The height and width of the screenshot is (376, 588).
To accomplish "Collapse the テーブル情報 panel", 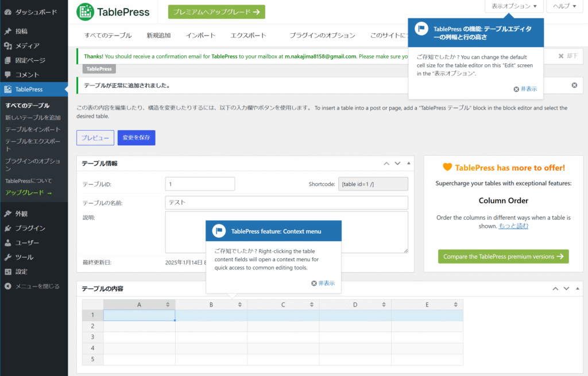I will pos(409,164).
